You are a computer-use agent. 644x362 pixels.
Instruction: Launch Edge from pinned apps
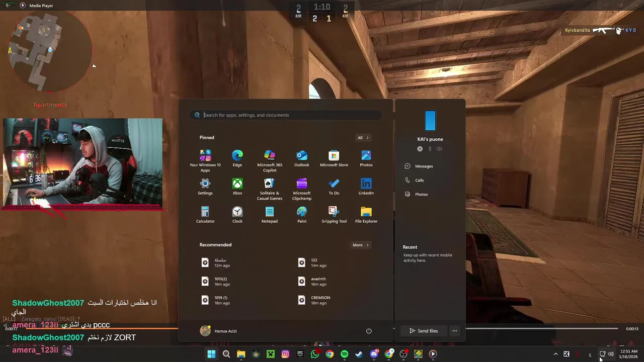[x=237, y=158]
